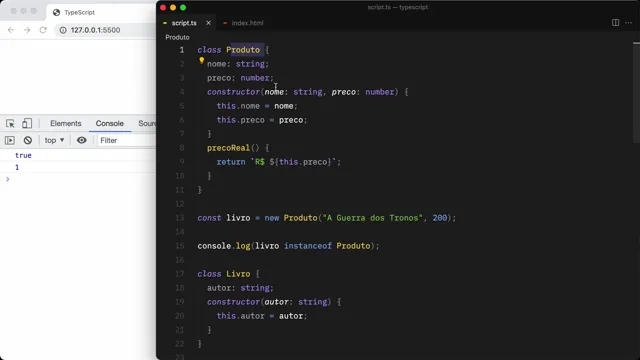Click the "A Guerra dos Tronos" string
Image resolution: width=640 pixels, height=360 pixels.
pyautogui.click(x=373, y=218)
